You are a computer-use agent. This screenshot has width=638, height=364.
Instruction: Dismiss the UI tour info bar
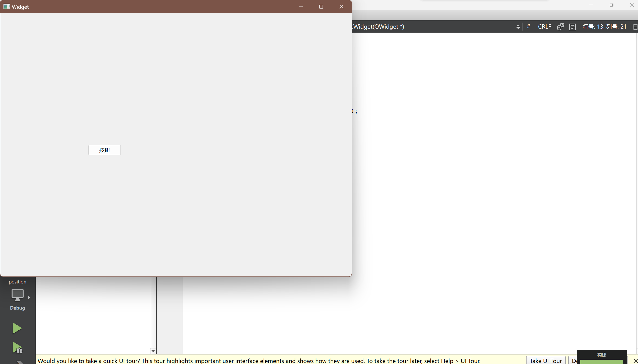(635, 361)
